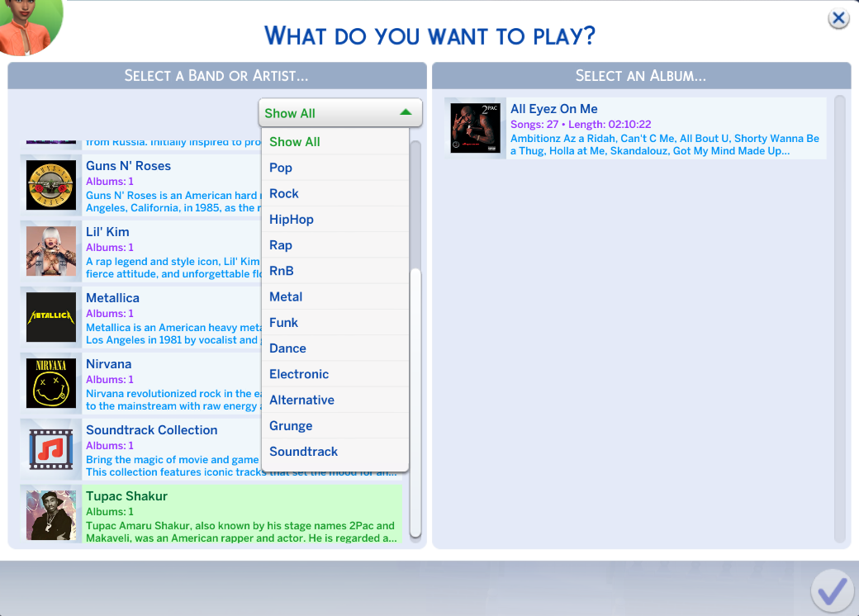
Task: Select the Nirvana artist name
Action: coord(108,364)
